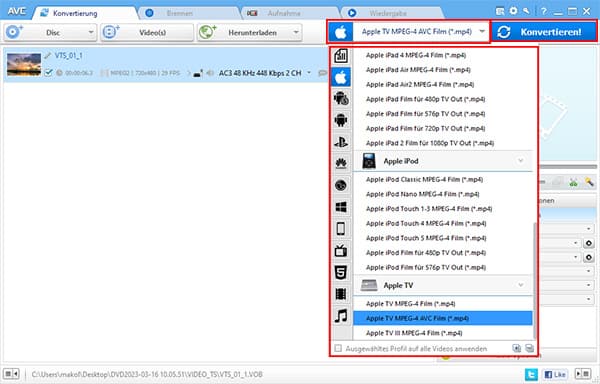This screenshot has height=384, width=600.
Task: Select the BlackBerry category icon
Action: (341, 185)
